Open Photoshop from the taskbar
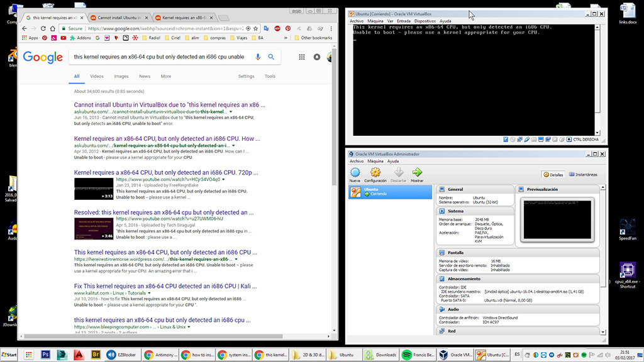Screen dimensions: 644x362 pos(45,354)
